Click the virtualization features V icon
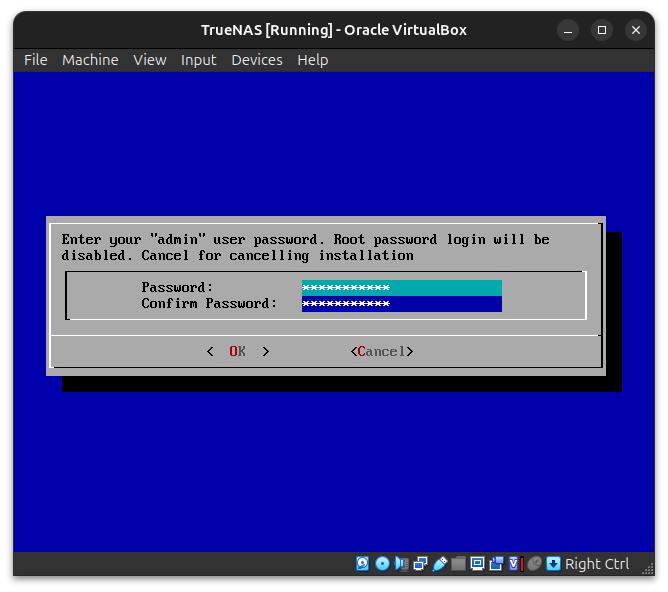The height and width of the screenshot is (592, 668). 515,564
